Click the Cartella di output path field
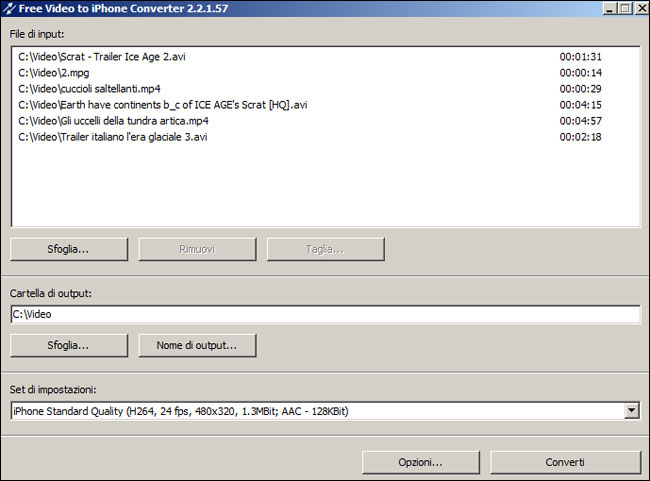The image size is (650, 481). (x=325, y=314)
